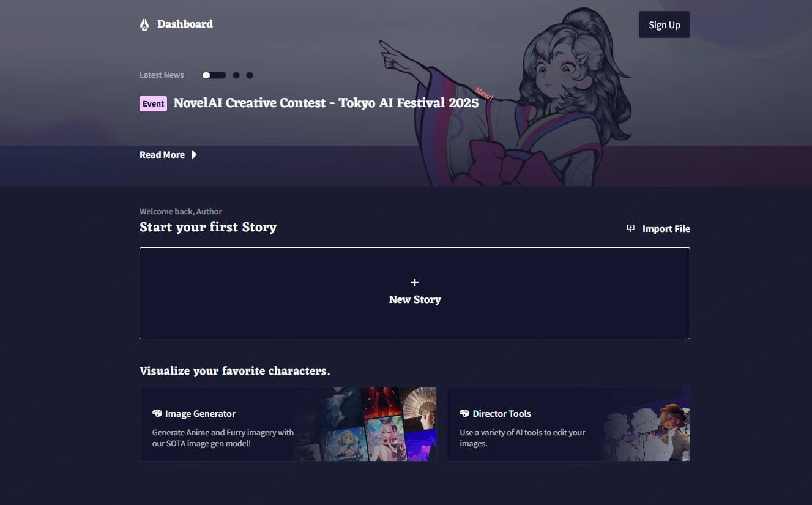This screenshot has width=812, height=505.
Task: Select the first active news carousel indicator
Action: 214,75
